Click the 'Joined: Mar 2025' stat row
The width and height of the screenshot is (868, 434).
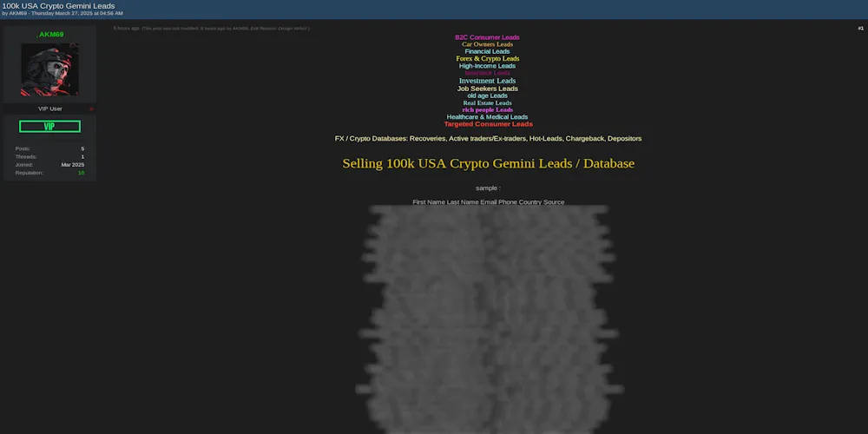49,165
